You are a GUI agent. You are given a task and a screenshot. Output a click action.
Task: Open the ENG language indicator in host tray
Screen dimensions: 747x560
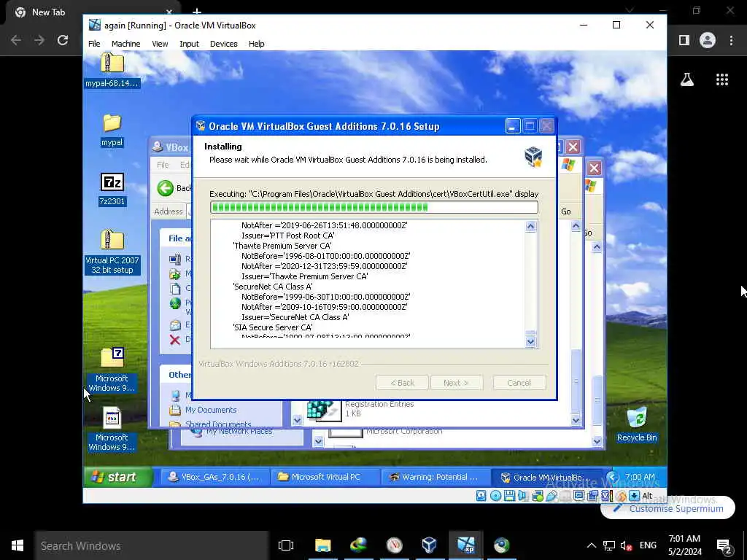tap(648, 545)
